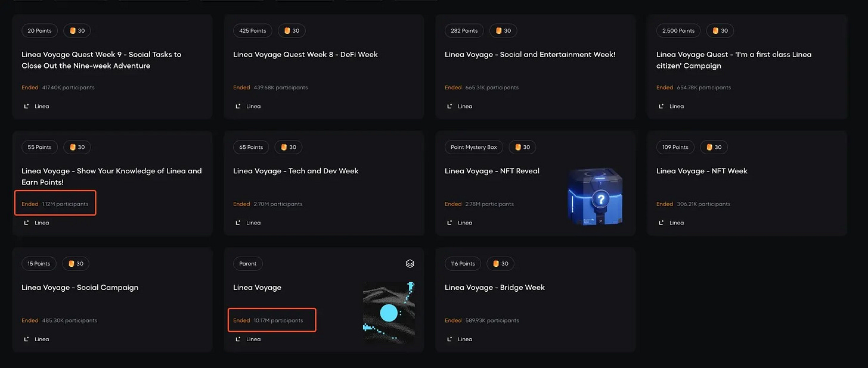Click the 65 Points badge
868x368 pixels.
(251, 147)
